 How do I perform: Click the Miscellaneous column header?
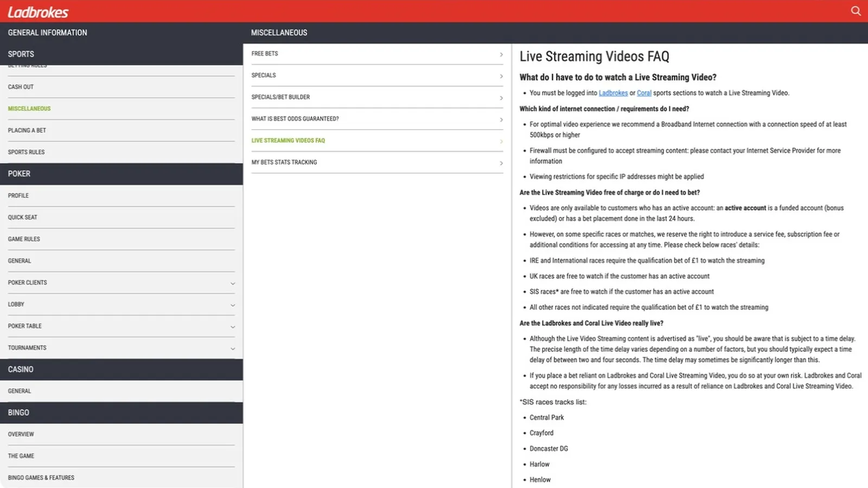coord(279,33)
